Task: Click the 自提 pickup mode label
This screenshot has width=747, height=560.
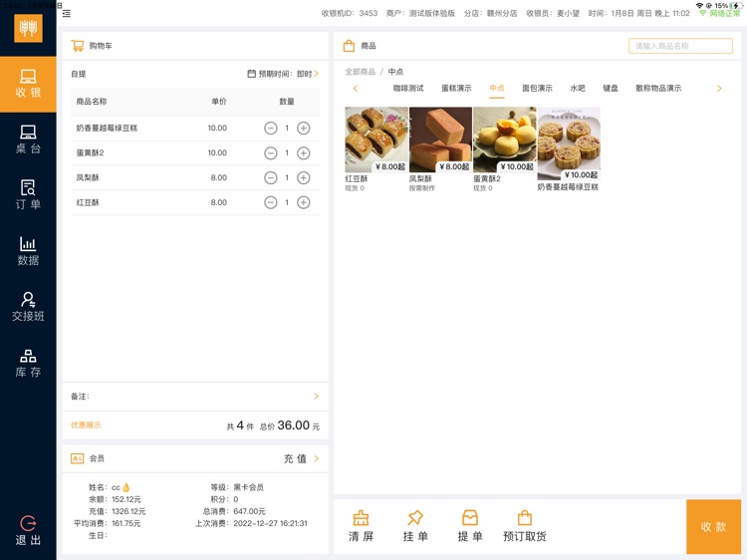Action: 79,74
